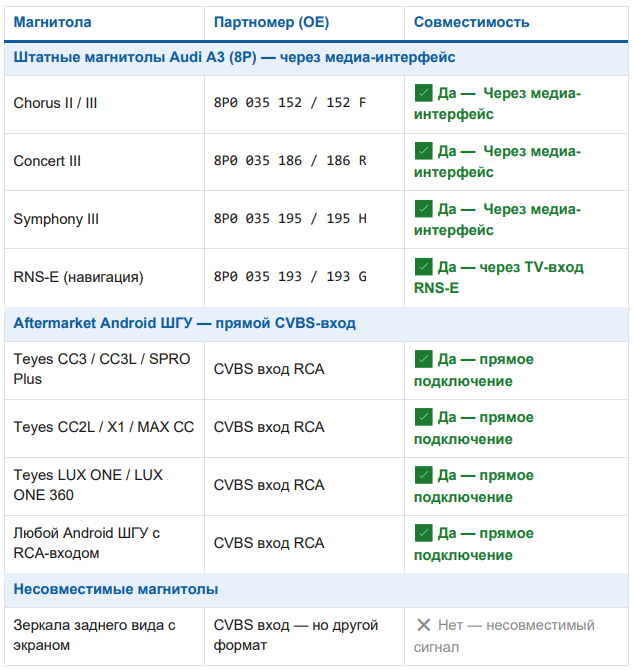Click section heading 'Aftermarket Android ШГУ — прямой CVBS-вход'
This screenshot has height=670, width=633.
185,323
